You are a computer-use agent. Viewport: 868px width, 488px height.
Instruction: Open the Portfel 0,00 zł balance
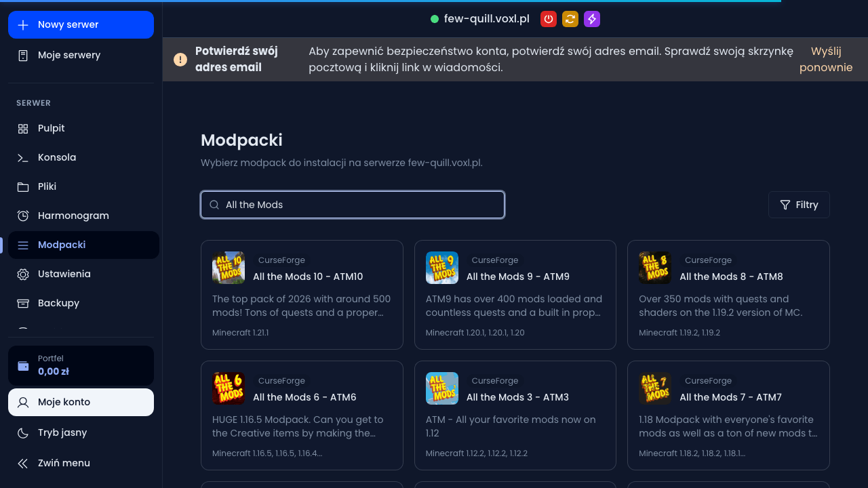click(x=81, y=366)
